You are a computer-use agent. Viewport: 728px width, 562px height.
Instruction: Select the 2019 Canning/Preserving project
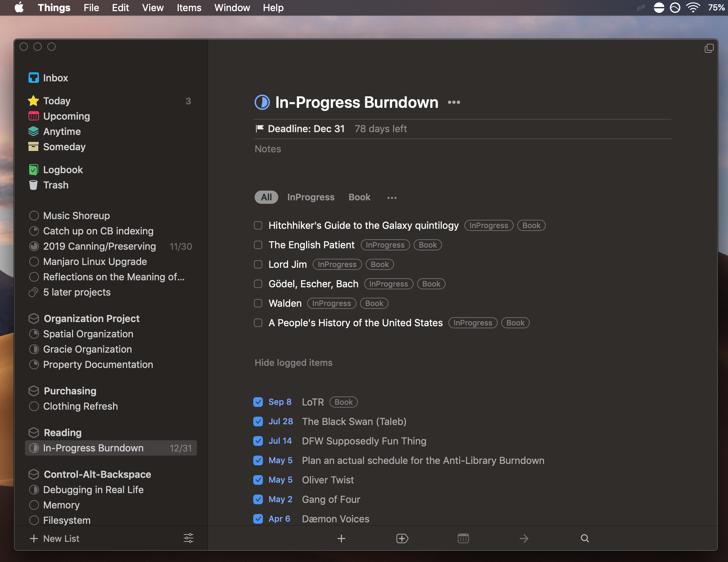coord(111,246)
